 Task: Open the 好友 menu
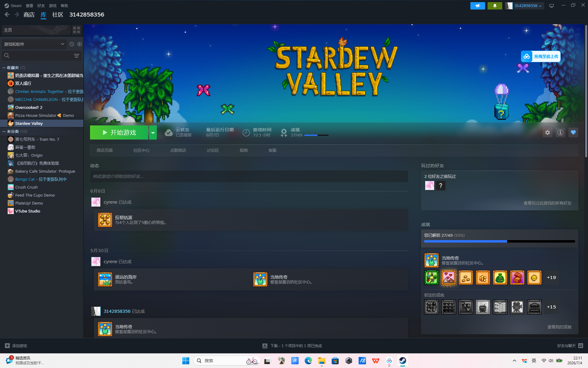(x=41, y=6)
